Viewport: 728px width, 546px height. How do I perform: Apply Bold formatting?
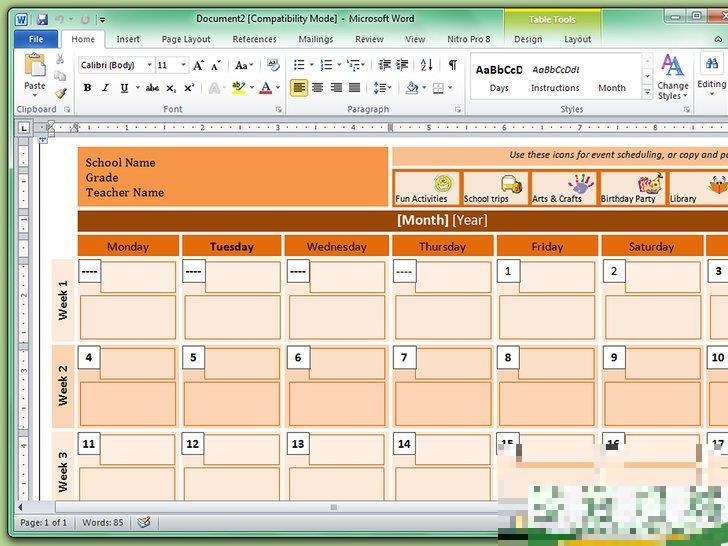(87, 88)
